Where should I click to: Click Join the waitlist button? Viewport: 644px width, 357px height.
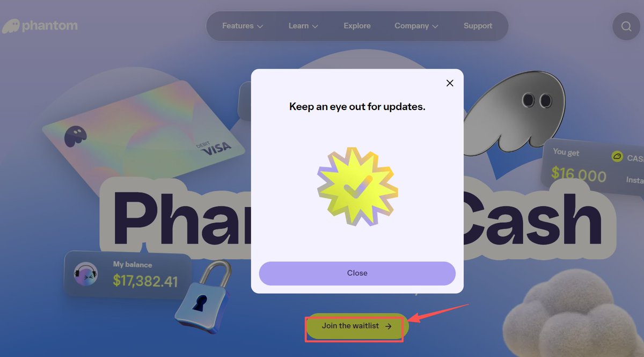coord(357,326)
